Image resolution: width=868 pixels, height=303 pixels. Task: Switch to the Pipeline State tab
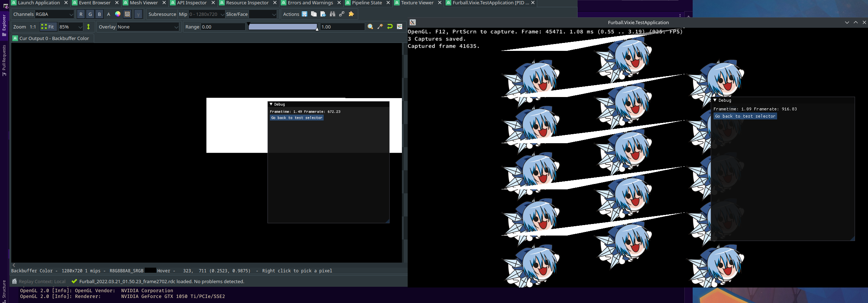coord(367,3)
